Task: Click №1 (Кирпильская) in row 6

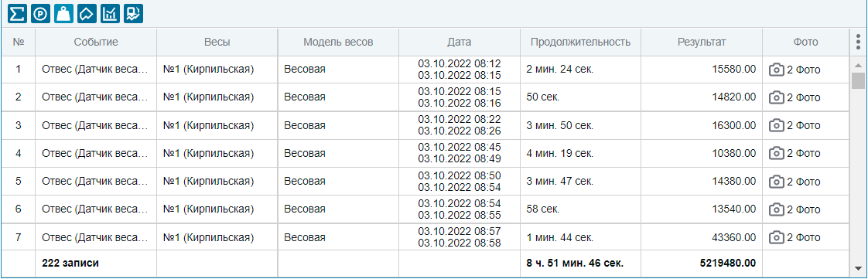Action: 209,209
